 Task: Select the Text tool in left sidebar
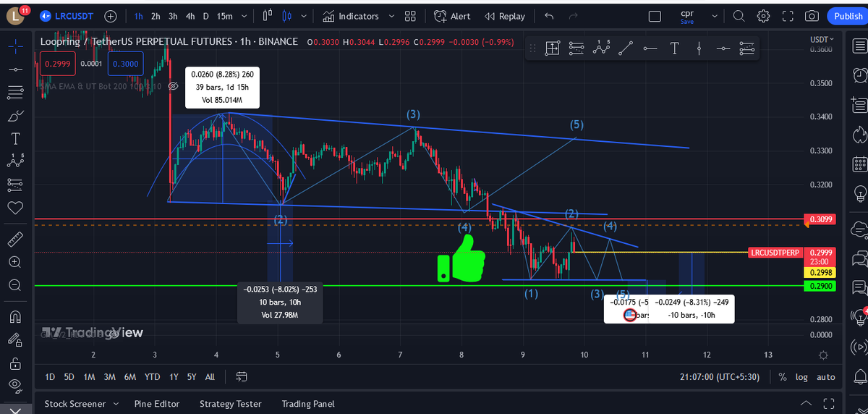[14, 139]
